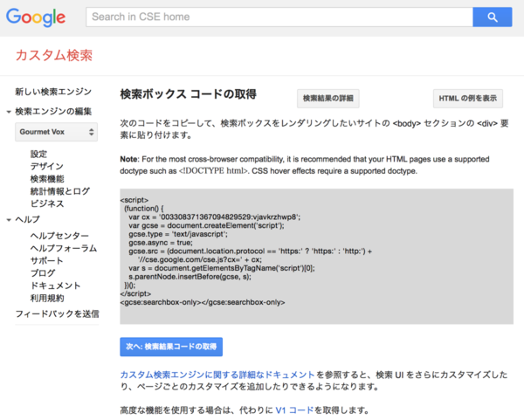This screenshot has width=524, height=420.
Task: Open 検索機能 sidebar item
Action: tap(47, 179)
